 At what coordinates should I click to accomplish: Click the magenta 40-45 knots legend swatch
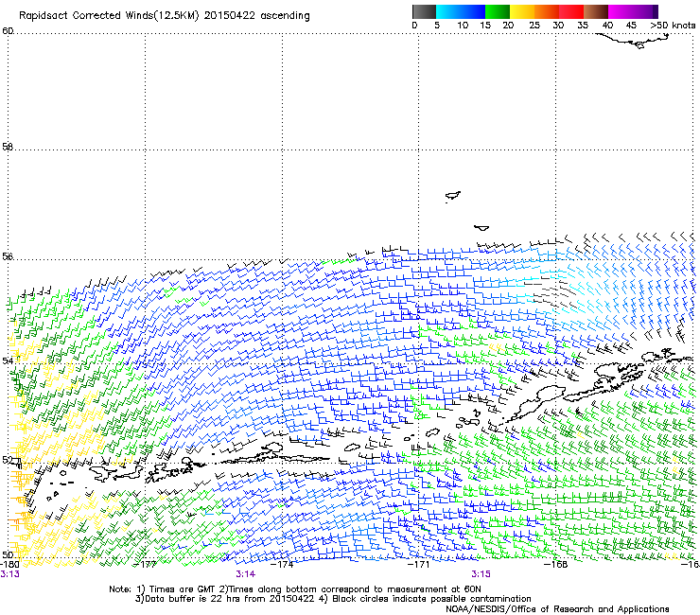pos(621,11)
